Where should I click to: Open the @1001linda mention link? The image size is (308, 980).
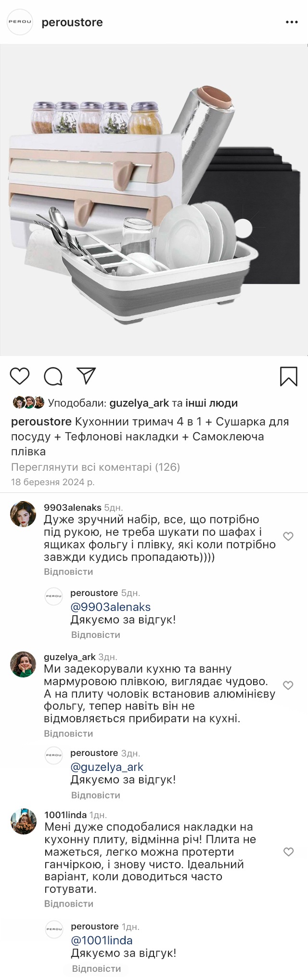click(102, 940)
